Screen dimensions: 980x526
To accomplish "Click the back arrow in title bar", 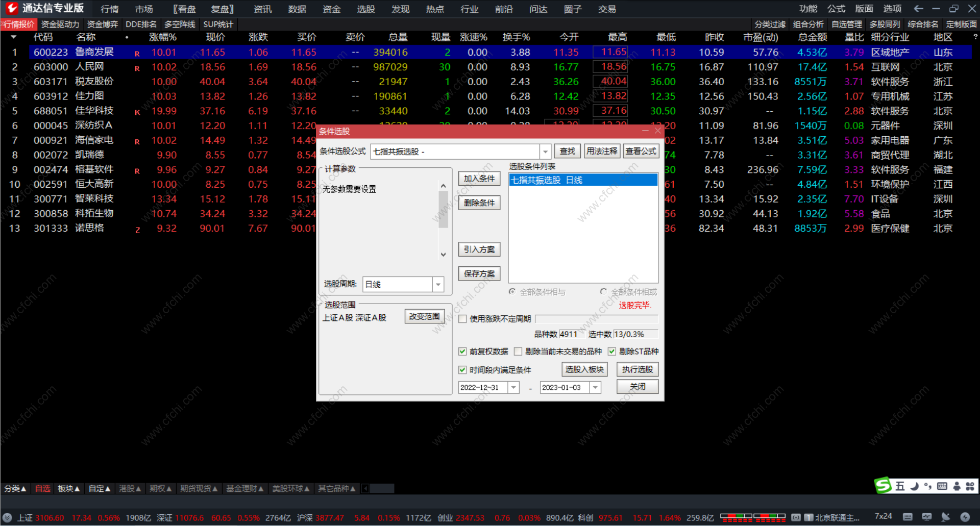I will coord(918,9).
